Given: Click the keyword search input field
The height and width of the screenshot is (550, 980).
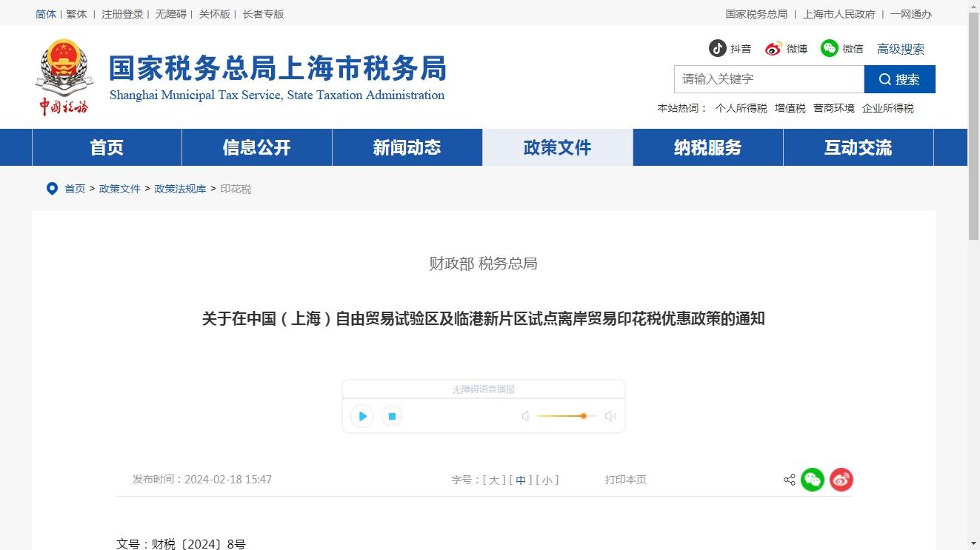Looking at the screenshot, I should click(x=768, y=79).
